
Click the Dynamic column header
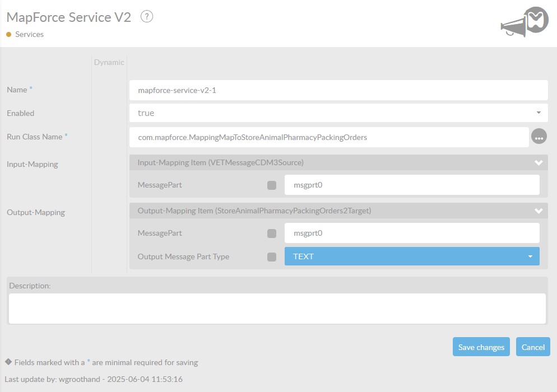pos(109,62)
